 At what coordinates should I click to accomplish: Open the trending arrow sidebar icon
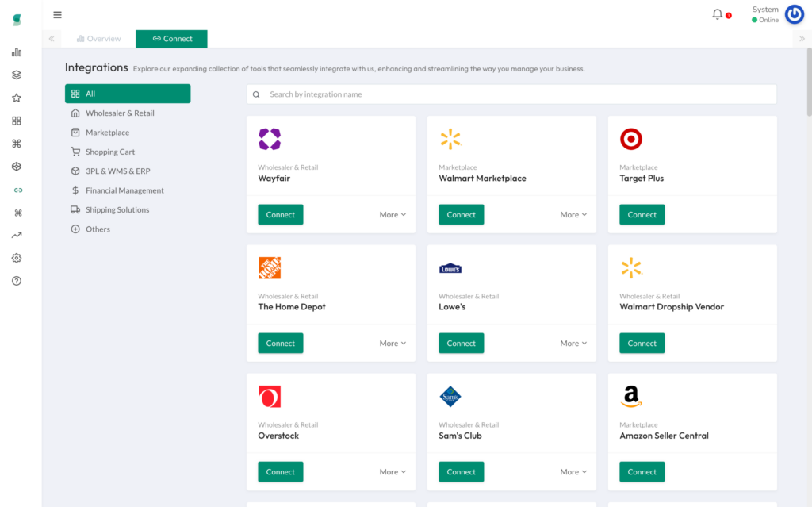(x=17, y=236)
